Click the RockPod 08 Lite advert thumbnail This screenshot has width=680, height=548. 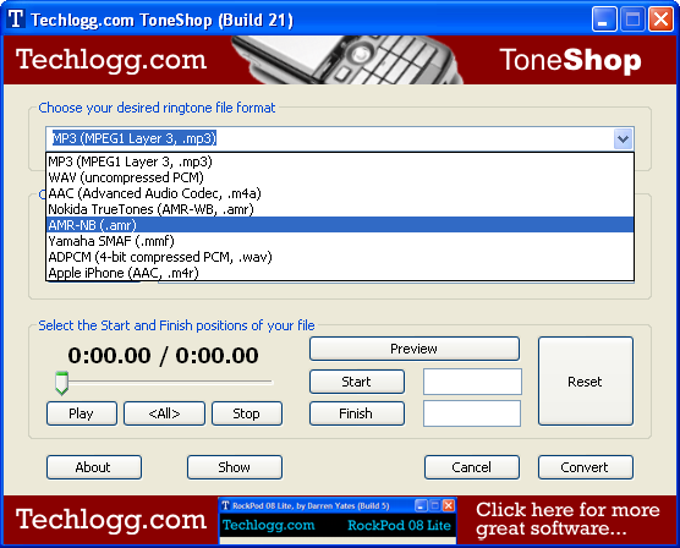337,521
